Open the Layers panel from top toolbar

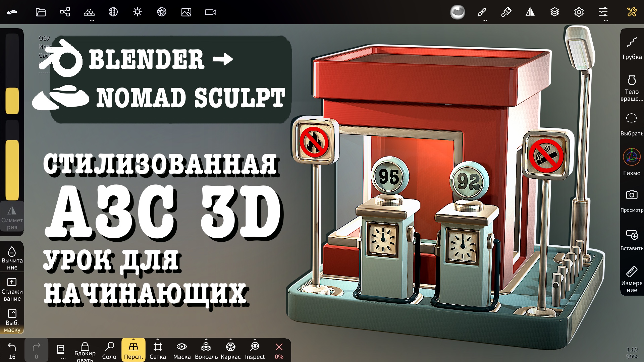555,13
